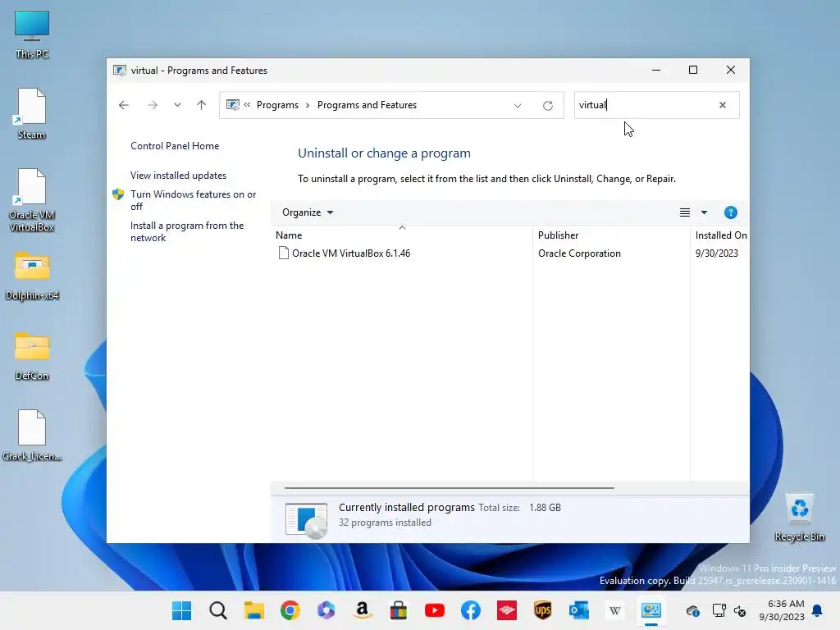Select the DefCon folder on desktop
This screenshot has width=840, height=630.
click(32, 356)
